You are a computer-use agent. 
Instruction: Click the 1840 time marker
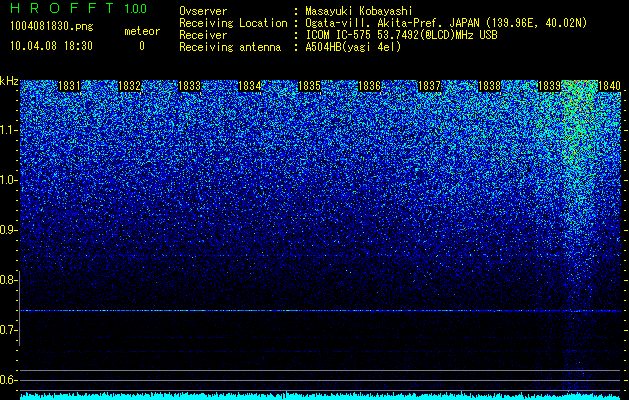point(609,86)
